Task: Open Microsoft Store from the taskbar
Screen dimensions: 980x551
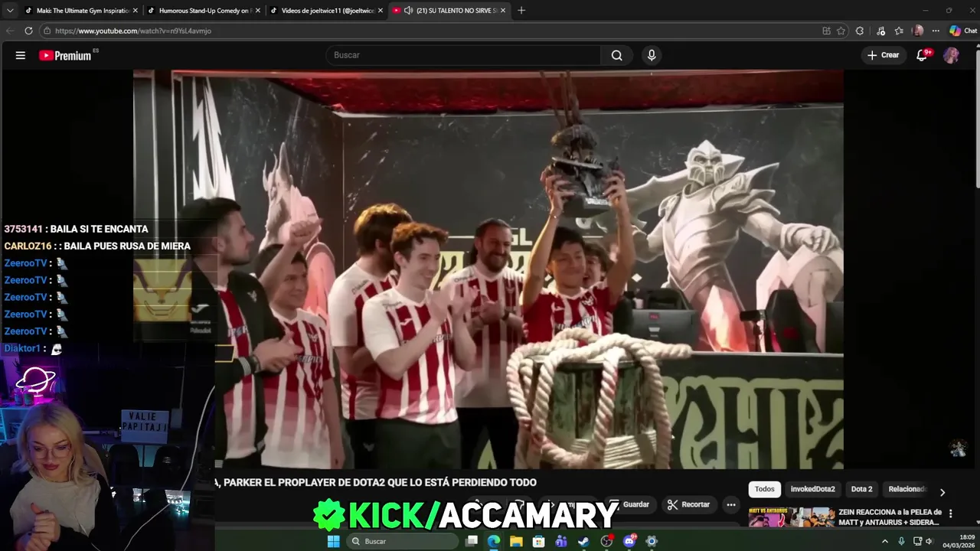Action: tap(539, 541)
